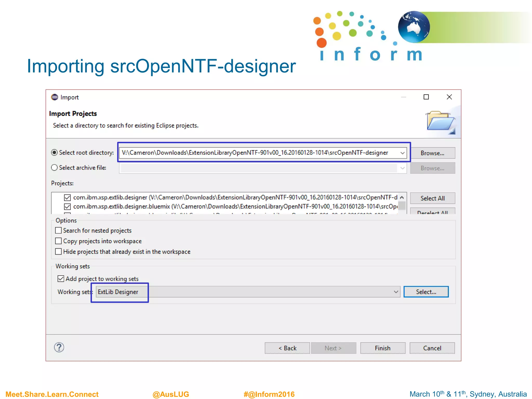Image resolution: width=532 pixels, height=399 pixels.
Task: Click in the root directory path field
Action: coord(255,153)
